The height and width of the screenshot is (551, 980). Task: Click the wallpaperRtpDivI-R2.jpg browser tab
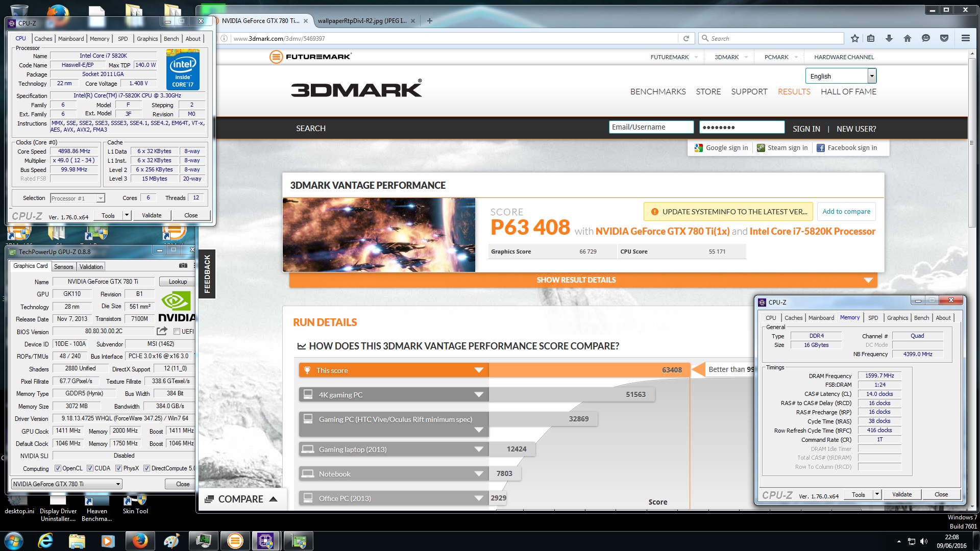tap(362, 21)
